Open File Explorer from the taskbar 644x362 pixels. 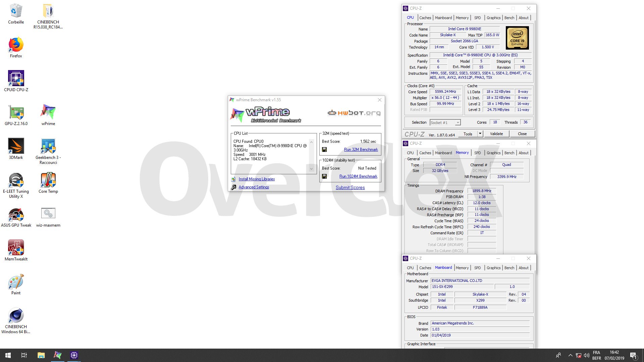coord(41,355)
